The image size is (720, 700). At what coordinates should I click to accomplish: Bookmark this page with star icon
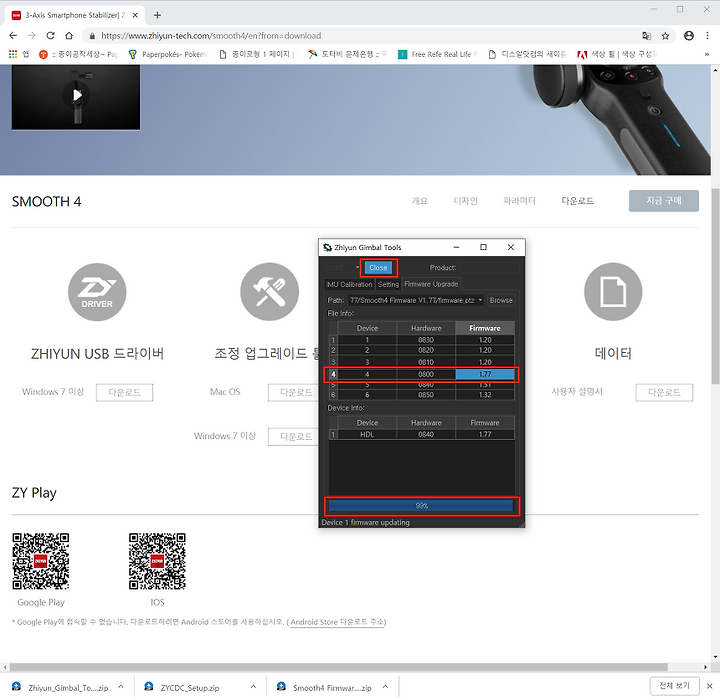665,36
